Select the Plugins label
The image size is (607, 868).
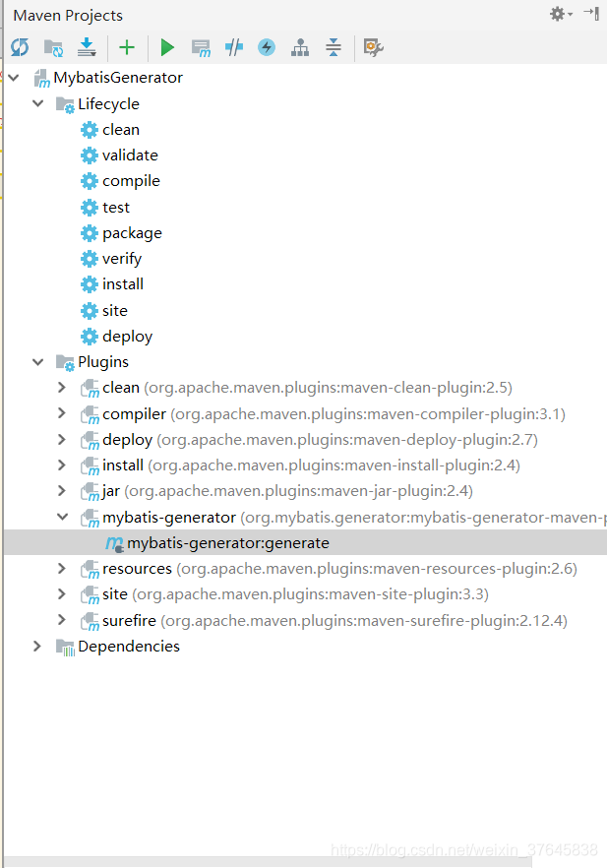point(103,362)
